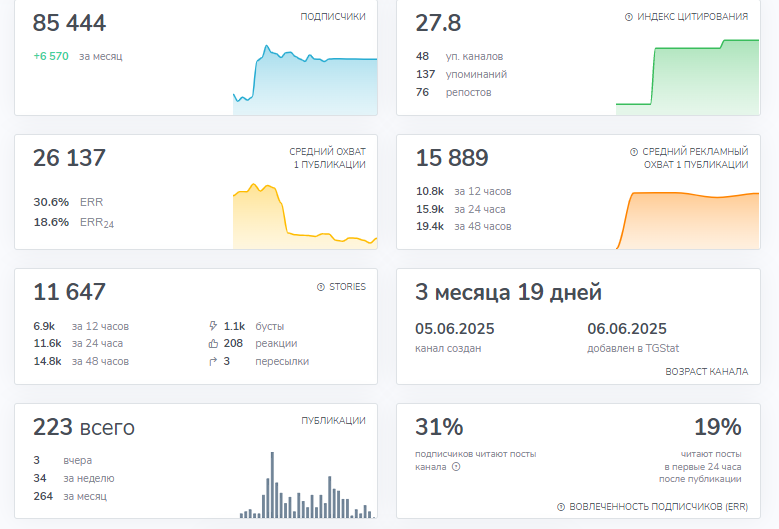Open СРЕДНИЙ ОХВАТ 1 ПУБЛИКАЦИИ title
Viewport: 779px width, 529px height.
coord(327,158)
